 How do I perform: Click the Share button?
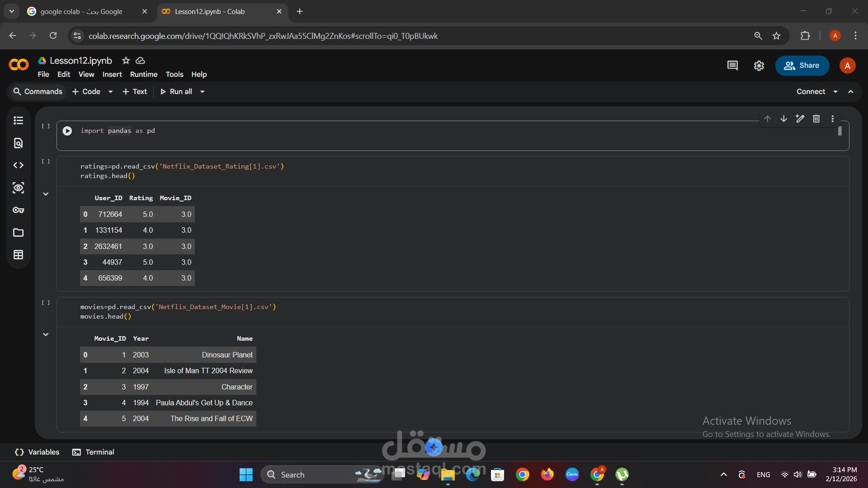(x=802, y=66)
